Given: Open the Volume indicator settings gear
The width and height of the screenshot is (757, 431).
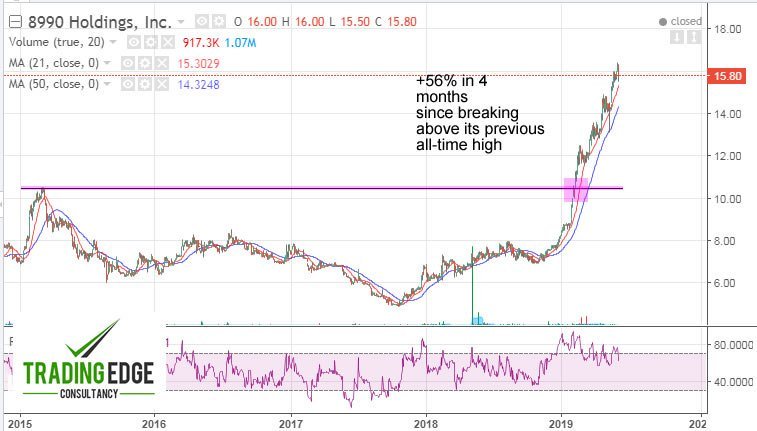Looking at the screenshot, I should [x=151, y=42].
